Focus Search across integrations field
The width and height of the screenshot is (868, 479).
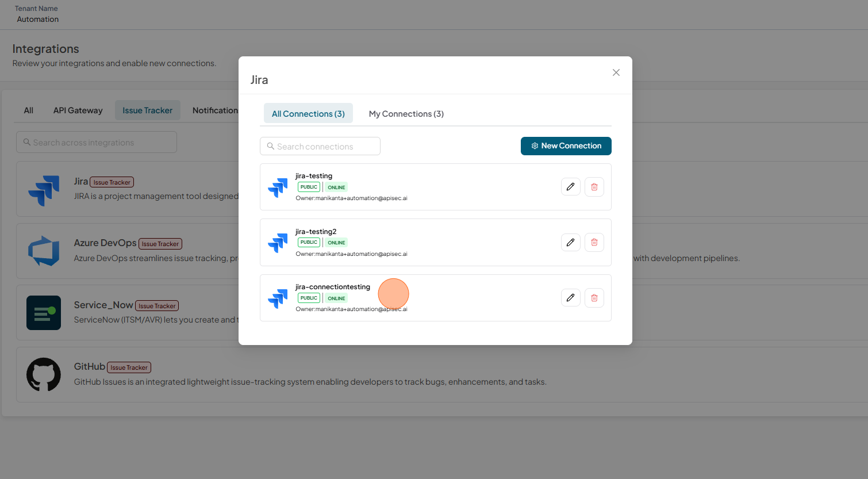97,142
